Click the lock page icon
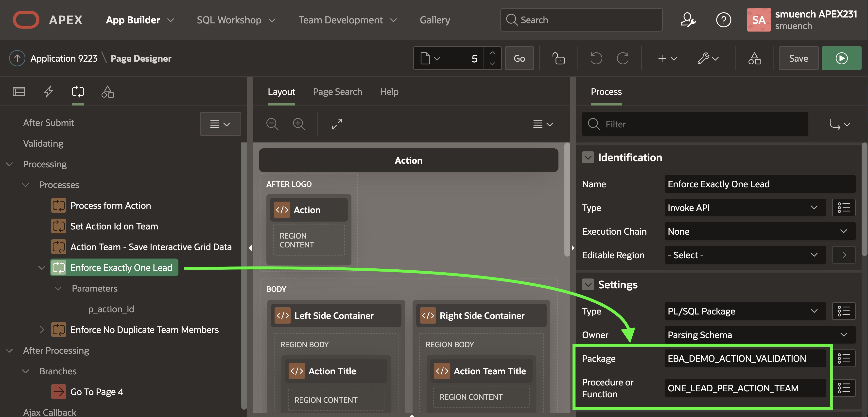868x417 pixels. pyautogui.click(x=558, y=58)
